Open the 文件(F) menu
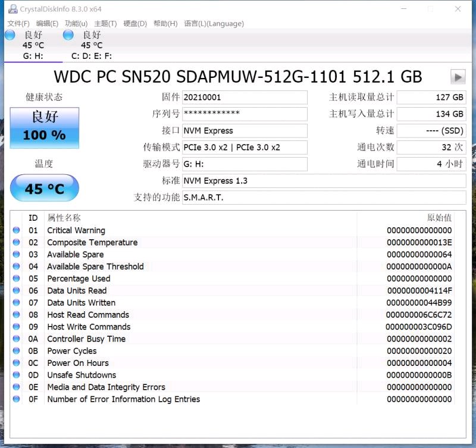The image size is (476, 448). (x=18, y=24)
